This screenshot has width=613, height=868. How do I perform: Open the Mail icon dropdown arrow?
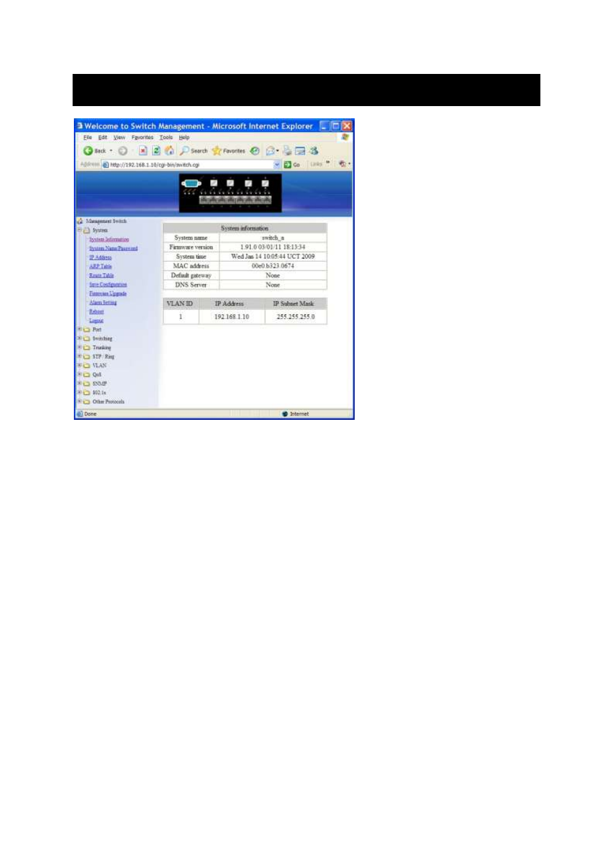278,151
